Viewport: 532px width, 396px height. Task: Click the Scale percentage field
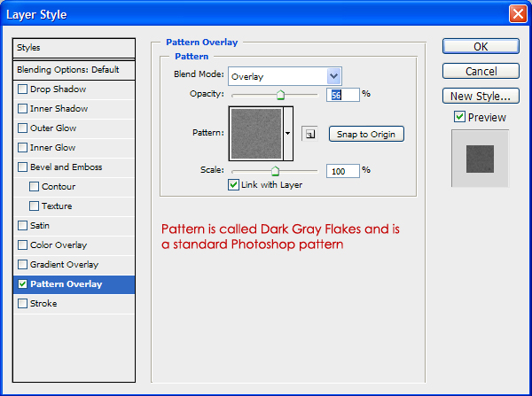pos(342,171)
